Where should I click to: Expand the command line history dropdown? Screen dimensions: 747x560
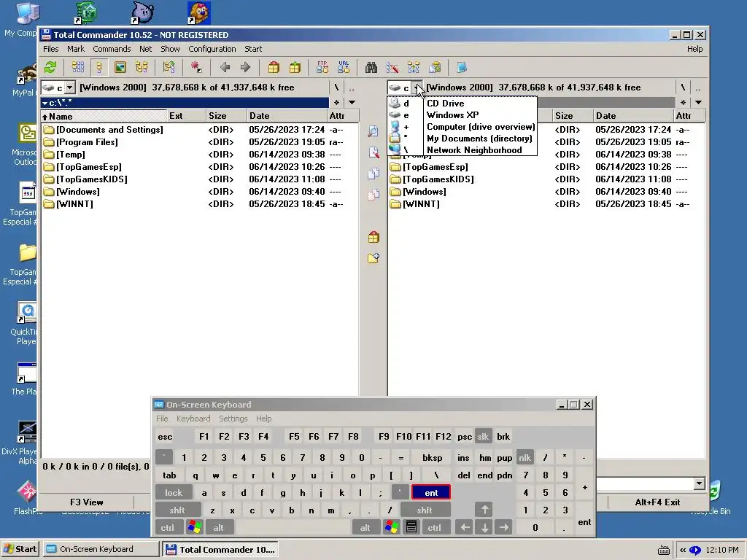click(699, 484)
